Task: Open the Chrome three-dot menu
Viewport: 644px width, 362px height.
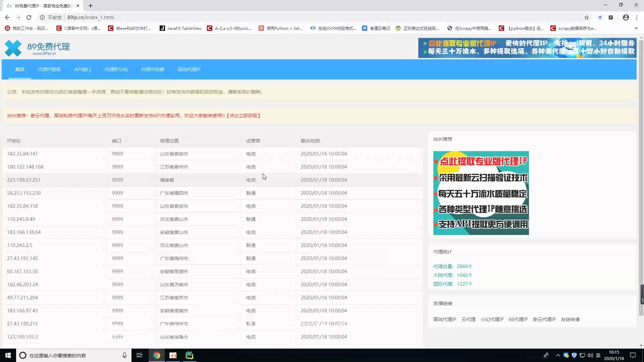Action: point(637,17)
